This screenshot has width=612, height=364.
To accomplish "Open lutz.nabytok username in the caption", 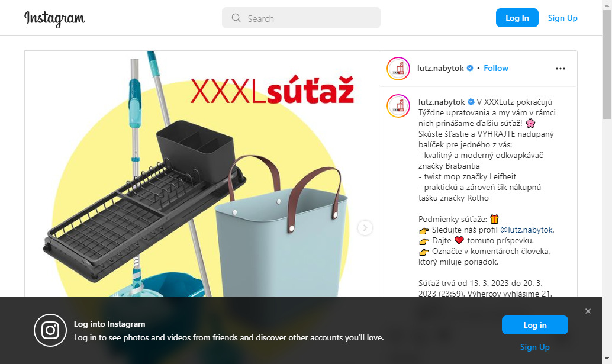I will point(442,102).
